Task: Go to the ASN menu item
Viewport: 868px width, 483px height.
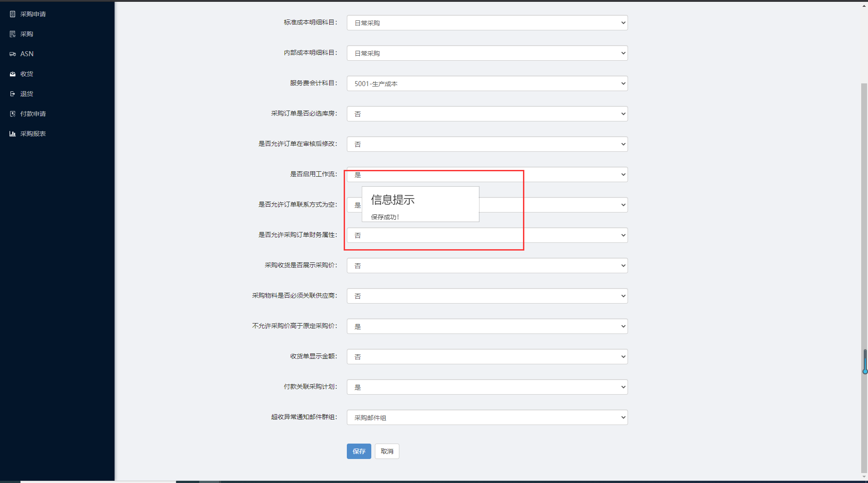Action: pos(27,54)
